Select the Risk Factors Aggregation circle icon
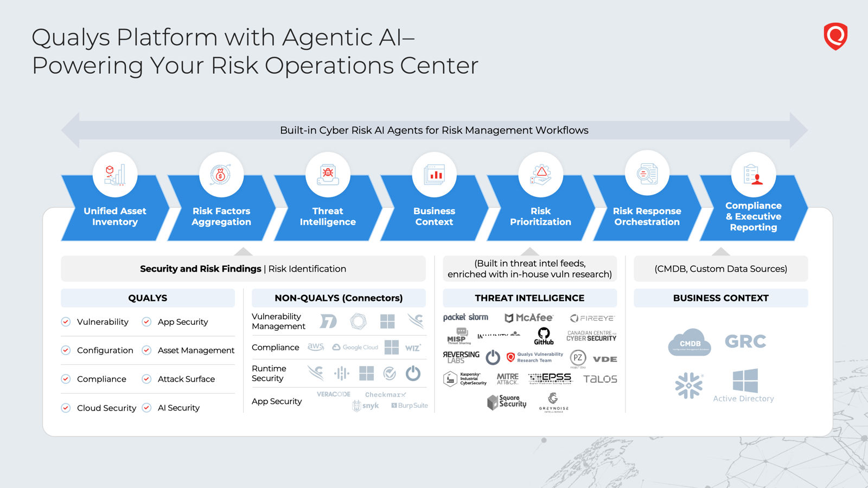The height and width of the screenshot is (488, 868). pos(221,175)
